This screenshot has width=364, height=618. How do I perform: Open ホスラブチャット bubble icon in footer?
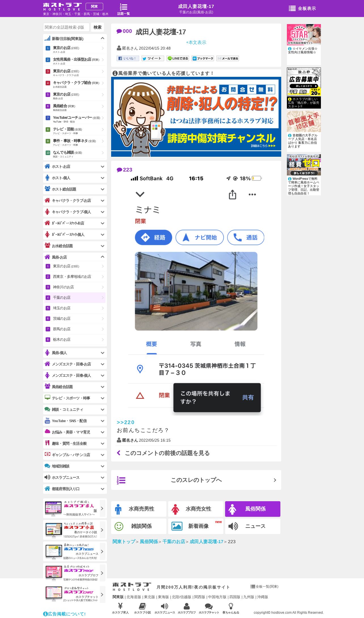point(209,608)
